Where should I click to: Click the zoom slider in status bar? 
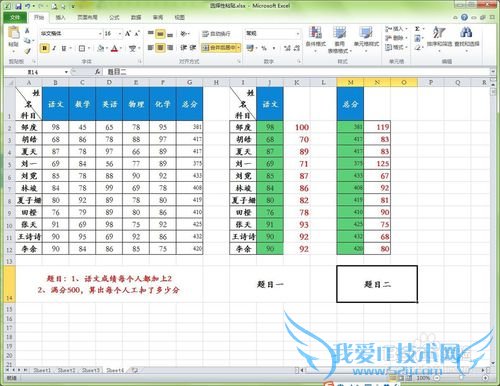click(461, 378)
